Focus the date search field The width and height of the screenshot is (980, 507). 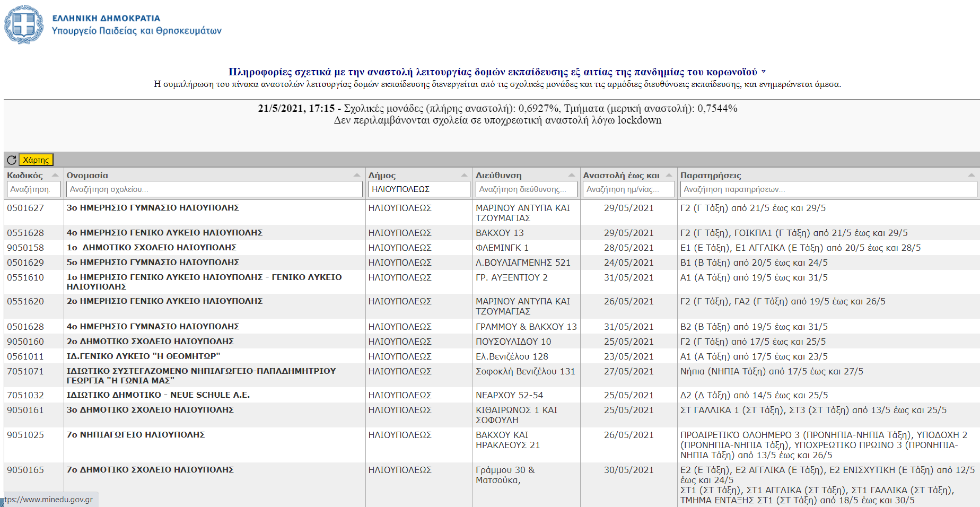coord(629,189)
